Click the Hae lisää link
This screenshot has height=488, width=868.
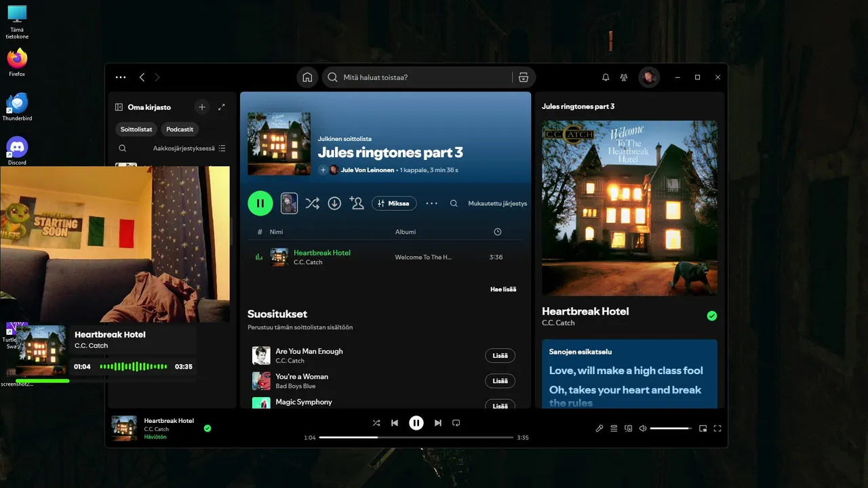[x=503, y=289]
